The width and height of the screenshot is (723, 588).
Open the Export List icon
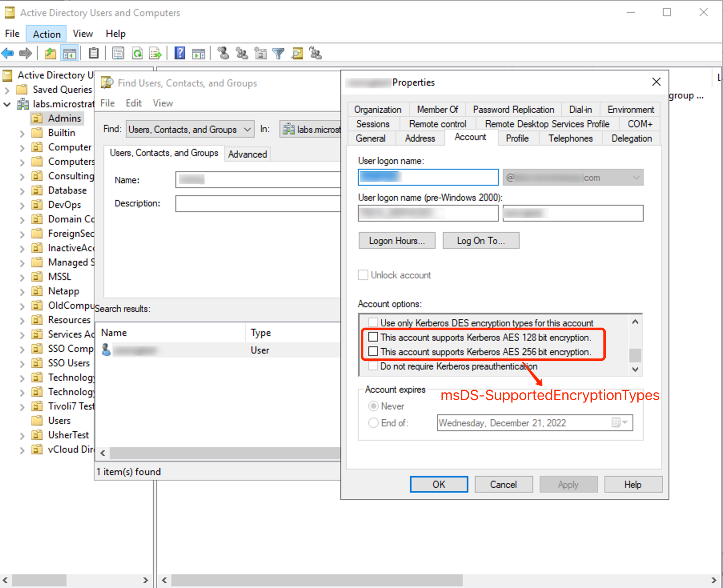coord(155,53)
